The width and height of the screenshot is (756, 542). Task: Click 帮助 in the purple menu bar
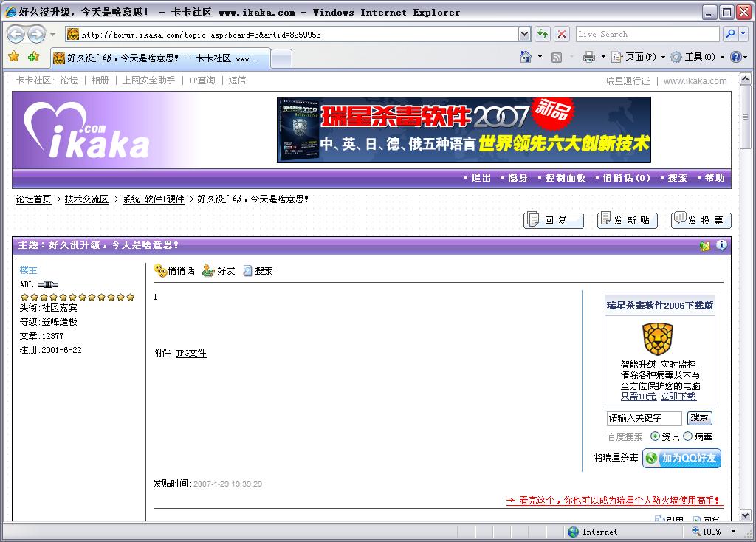coord(715,178)
